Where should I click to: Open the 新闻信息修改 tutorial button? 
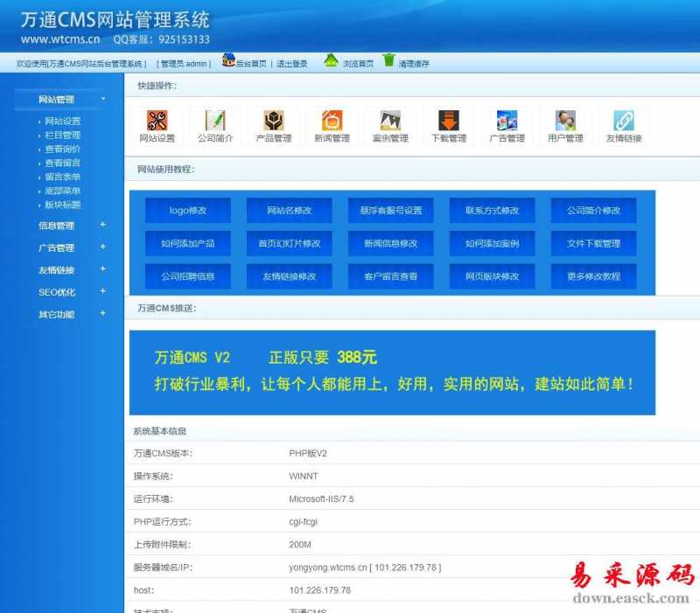click(x=390, y=243)
